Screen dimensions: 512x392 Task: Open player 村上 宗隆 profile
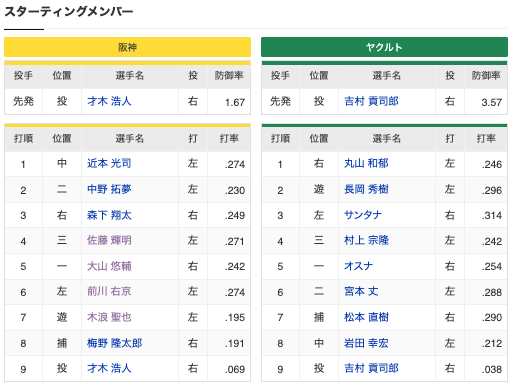click(366, 241)
